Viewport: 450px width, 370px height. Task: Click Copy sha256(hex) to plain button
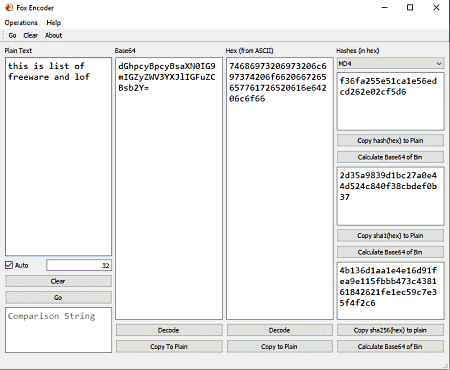point(390,330)
